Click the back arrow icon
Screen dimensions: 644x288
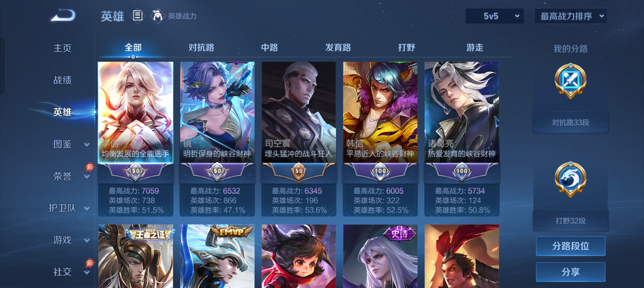63,15
